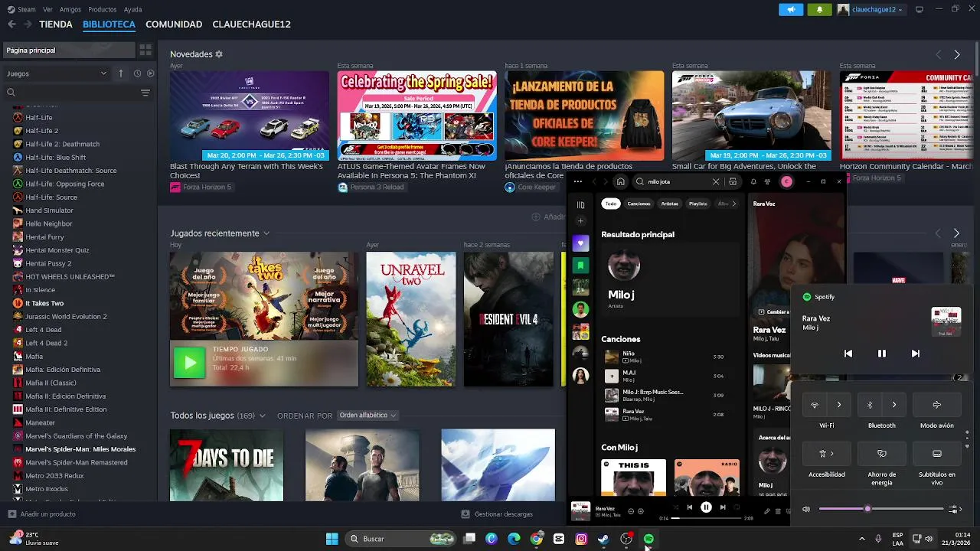The image size is (980, 551).
Task: Expand Todos los juegos dropdown
Action: click(x=262, y=416)
